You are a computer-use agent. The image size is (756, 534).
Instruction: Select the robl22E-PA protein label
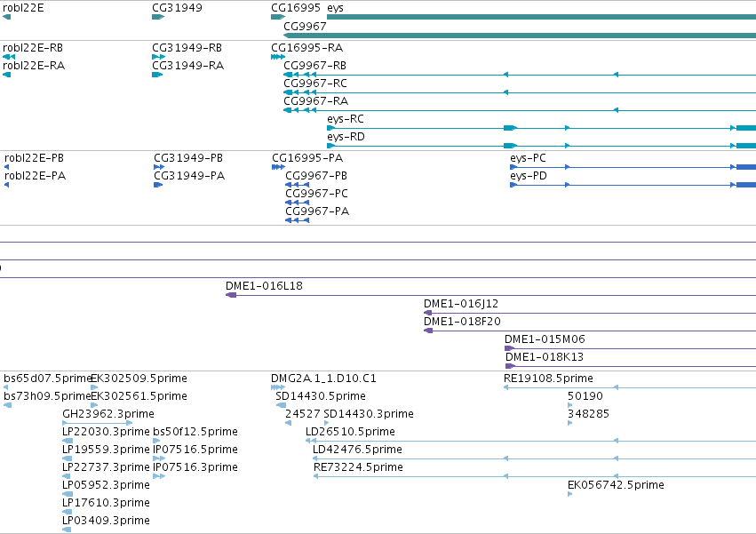36,176
